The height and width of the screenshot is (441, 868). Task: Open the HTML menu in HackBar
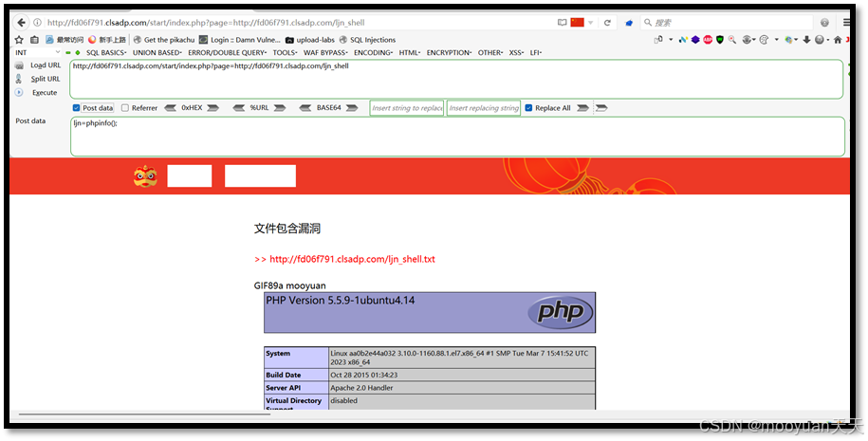click(x=410, y=52)
